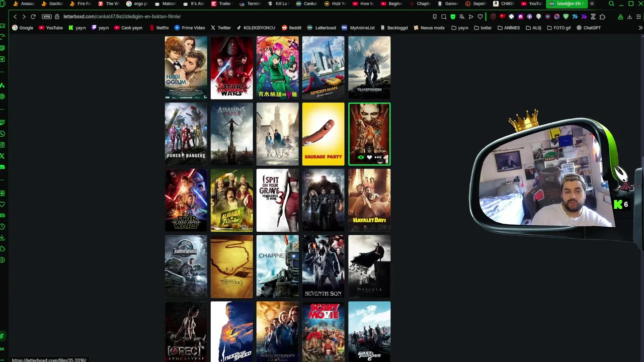Switch to the Sepeti browser tab
The height and width of the screenshot is (362, 644).
point(475,4)
